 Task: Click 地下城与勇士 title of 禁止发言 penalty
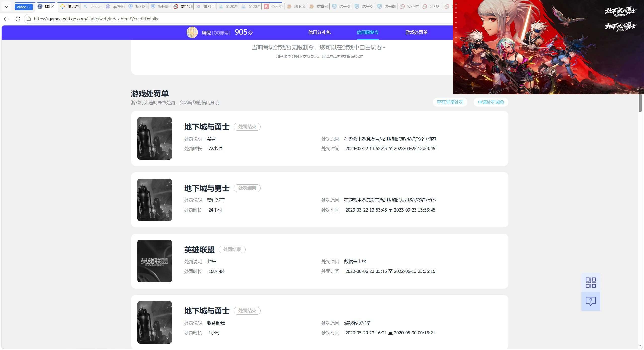tap(207, 188)
